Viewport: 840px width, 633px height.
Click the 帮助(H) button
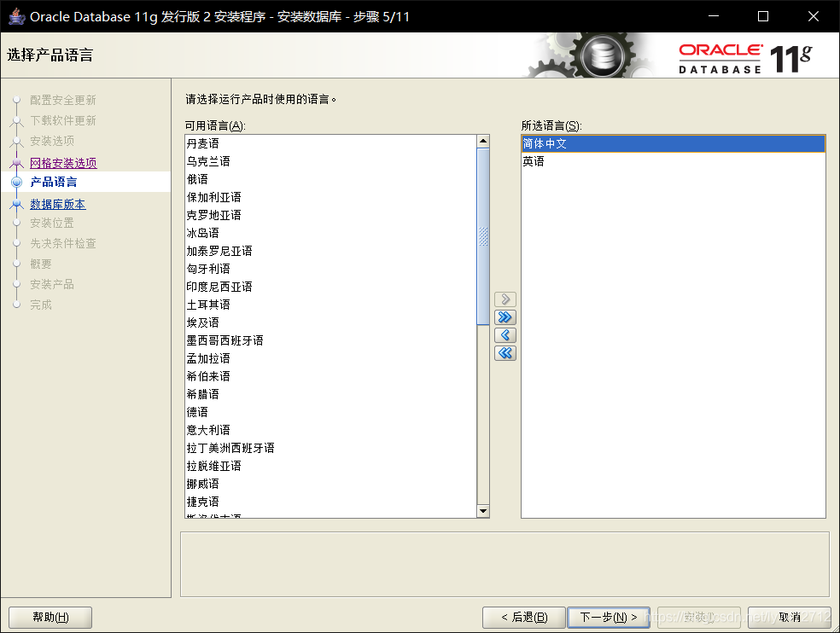pos(50,618)
